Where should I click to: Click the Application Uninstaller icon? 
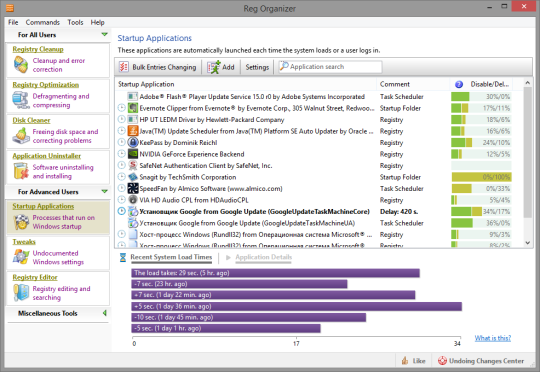(x=21, y=171)
